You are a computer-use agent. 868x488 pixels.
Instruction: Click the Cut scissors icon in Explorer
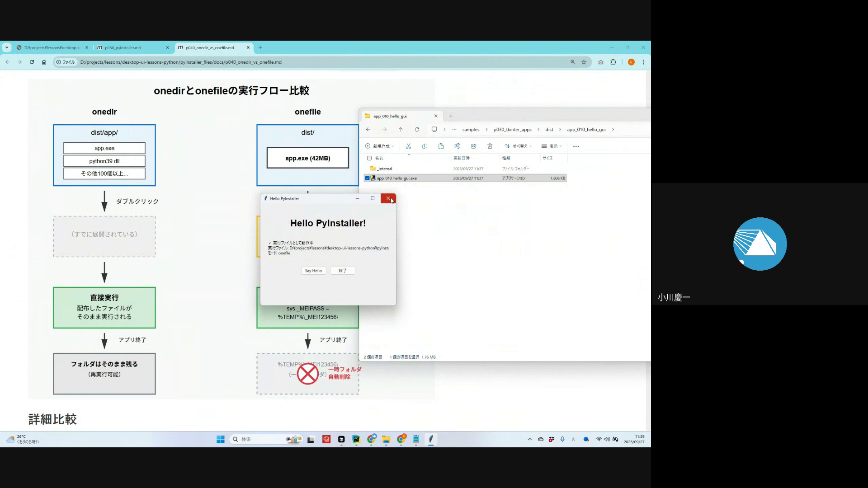pyautogui.click(x=408, y=146)
